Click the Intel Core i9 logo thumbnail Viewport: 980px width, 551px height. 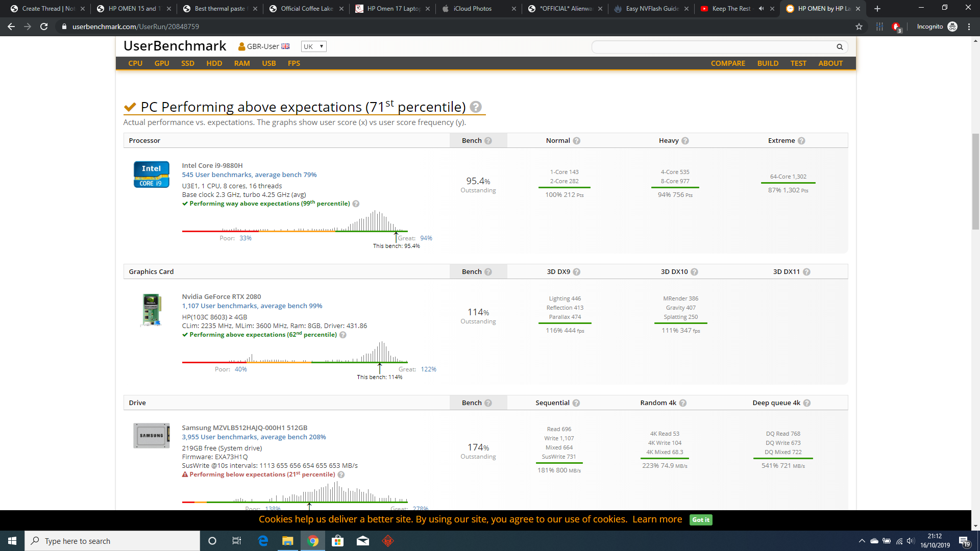[152, 174]
